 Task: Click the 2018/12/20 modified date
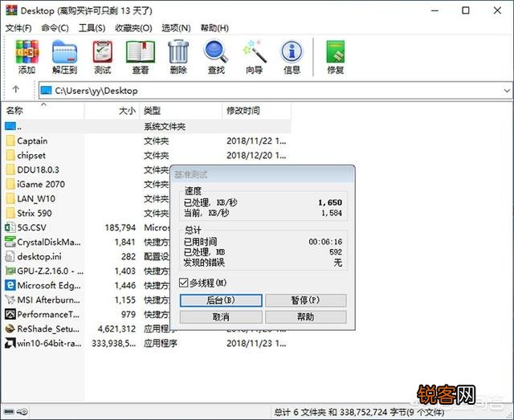point(256,156)
